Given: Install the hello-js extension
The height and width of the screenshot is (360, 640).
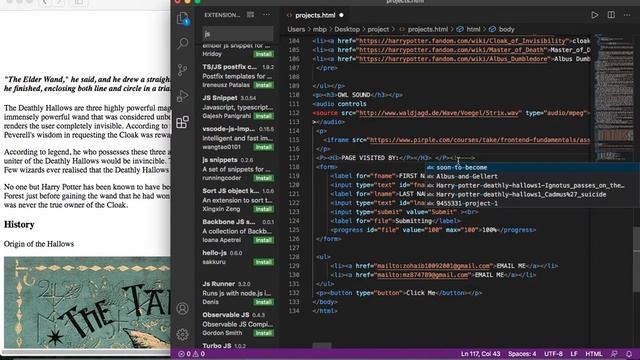Looking at the screenshot, I should pos(263,262).
